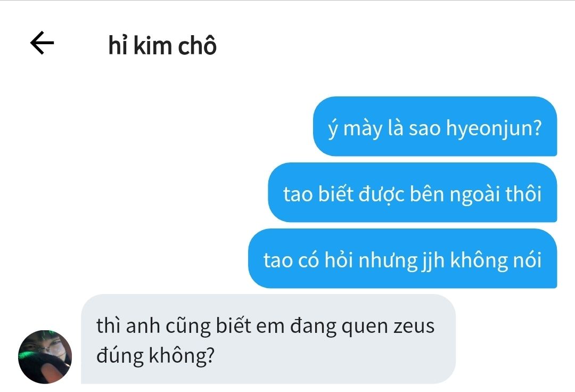Go back using the left arrow icon
Screen dimensions: 575x392
42,43
